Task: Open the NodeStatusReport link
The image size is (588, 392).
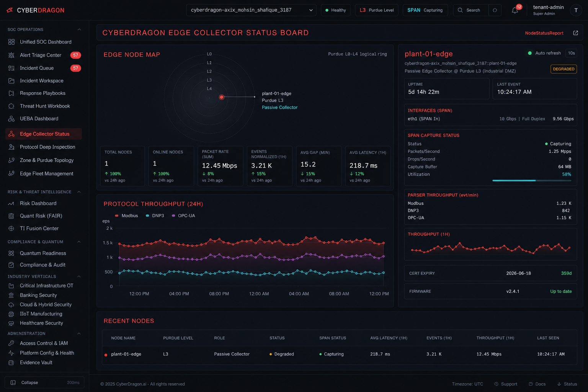Action: point(544,33)
